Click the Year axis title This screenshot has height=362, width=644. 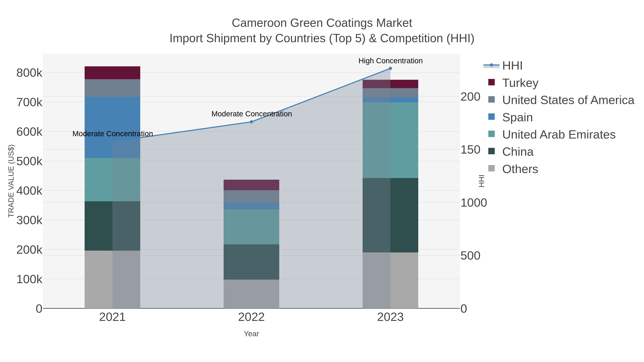[251, 334]
